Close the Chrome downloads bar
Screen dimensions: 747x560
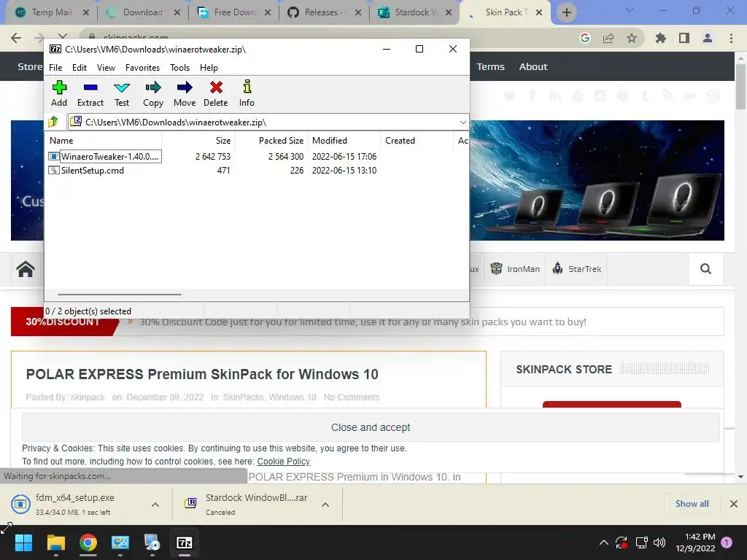734,504
